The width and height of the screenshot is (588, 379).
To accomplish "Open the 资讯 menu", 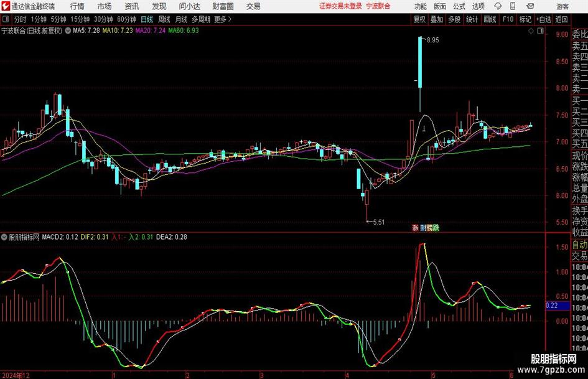I will [x=132, y=6].
